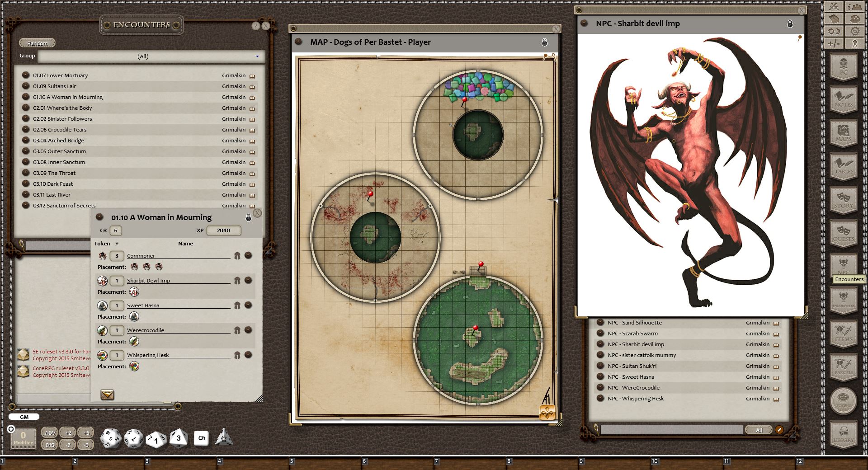Click the d4 pyramid die
The height and width of the screenshot is (470, 868).
coord(223,437)
